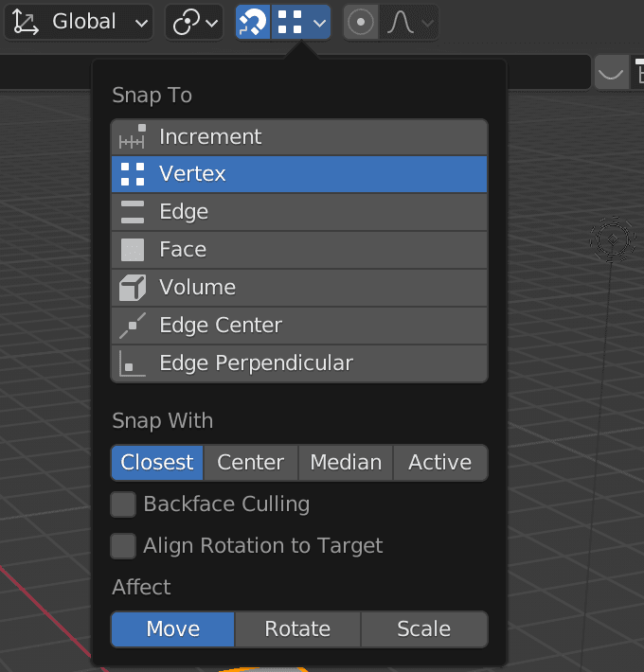
Task: Toggle the Scale affect option
Action: point(424,628)
